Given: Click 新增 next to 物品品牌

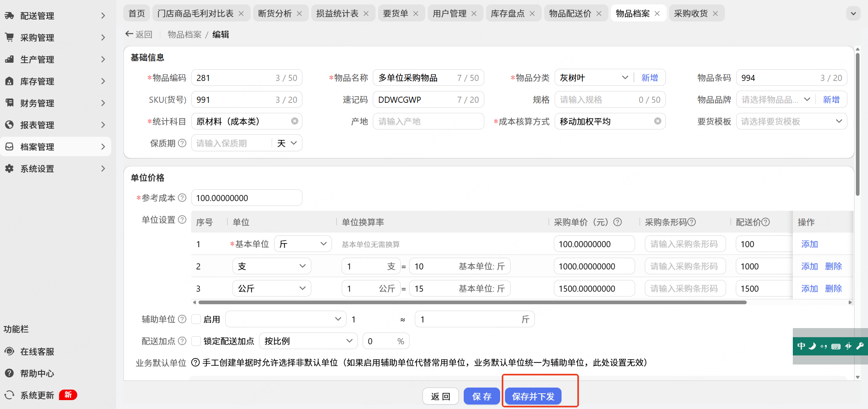Looking at the screenshot, I should (831, 100).
